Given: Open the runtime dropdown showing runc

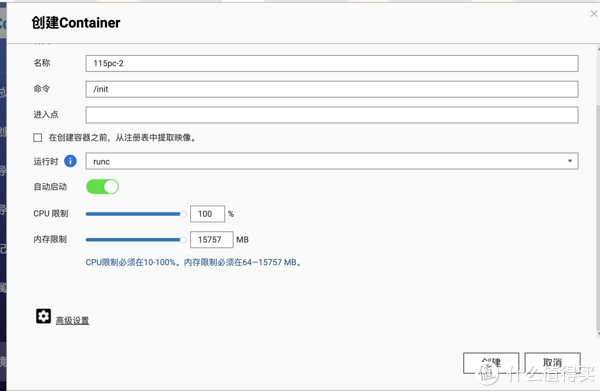Looking at the screenshot, I should pyautogui.click(x=332, y=161).
